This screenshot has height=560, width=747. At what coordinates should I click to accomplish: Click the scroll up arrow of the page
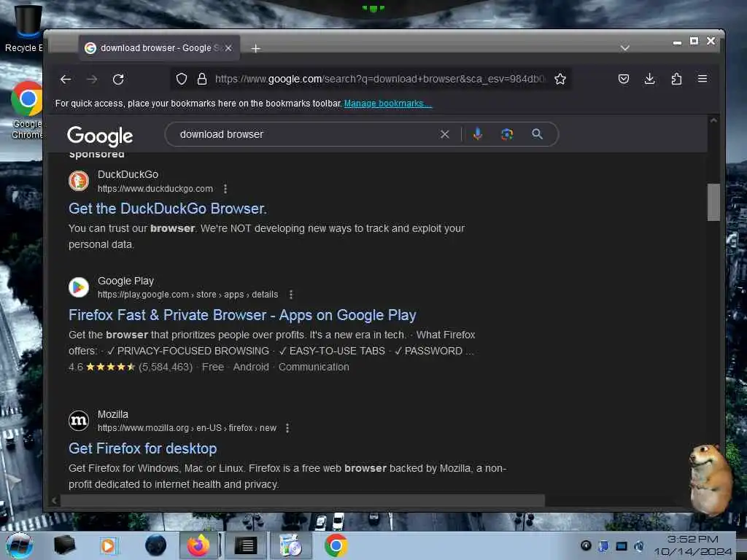(713, 120)
